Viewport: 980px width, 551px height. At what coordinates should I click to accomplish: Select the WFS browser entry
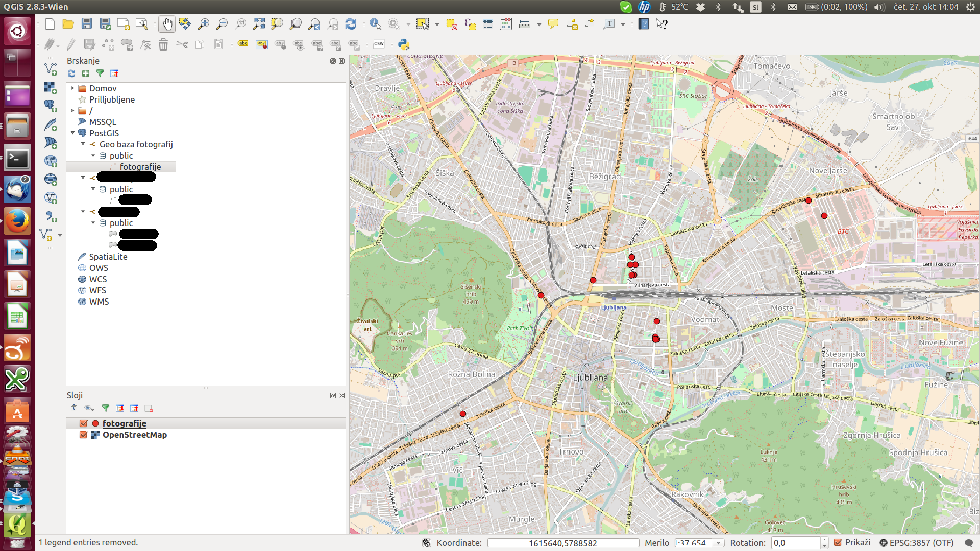point(97,290)
